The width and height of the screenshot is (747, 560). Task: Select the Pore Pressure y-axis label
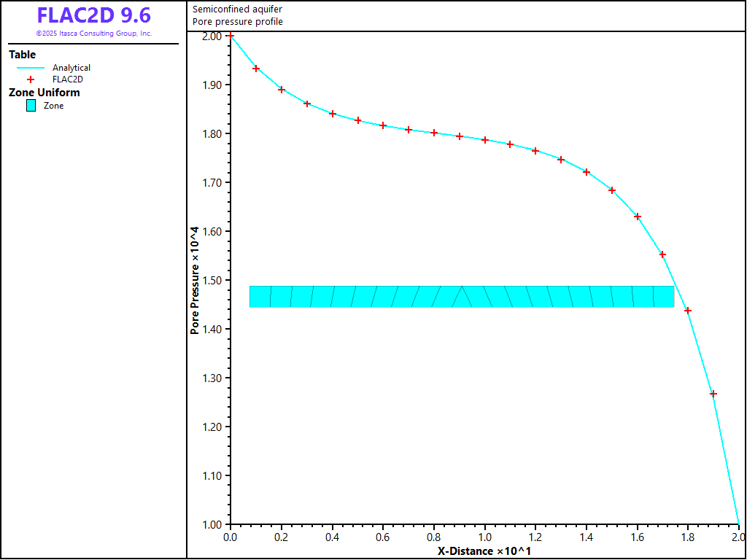point(195,280)
